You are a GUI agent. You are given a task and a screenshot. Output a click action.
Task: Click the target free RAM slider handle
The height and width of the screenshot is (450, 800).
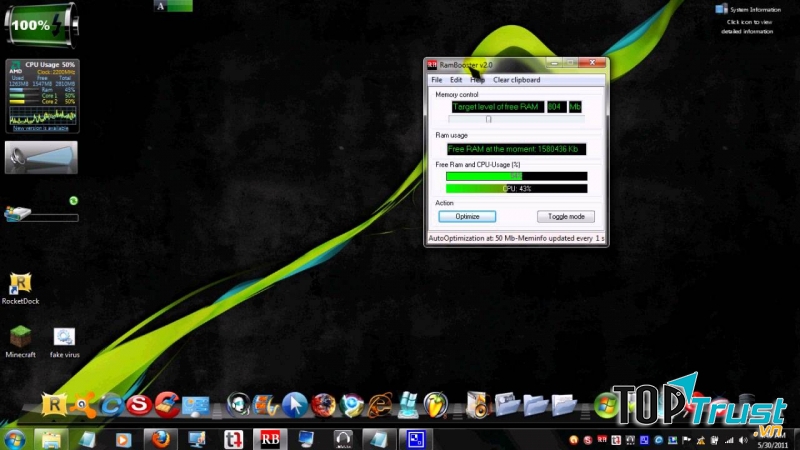coord(488,119)
